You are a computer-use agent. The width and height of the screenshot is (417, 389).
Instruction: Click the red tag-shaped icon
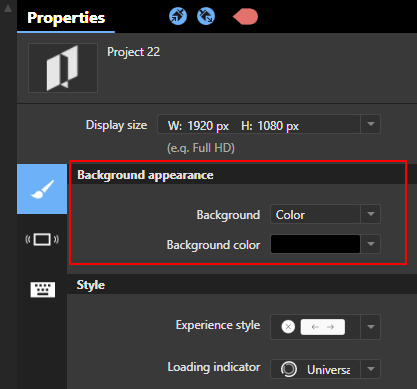[245, 17]
